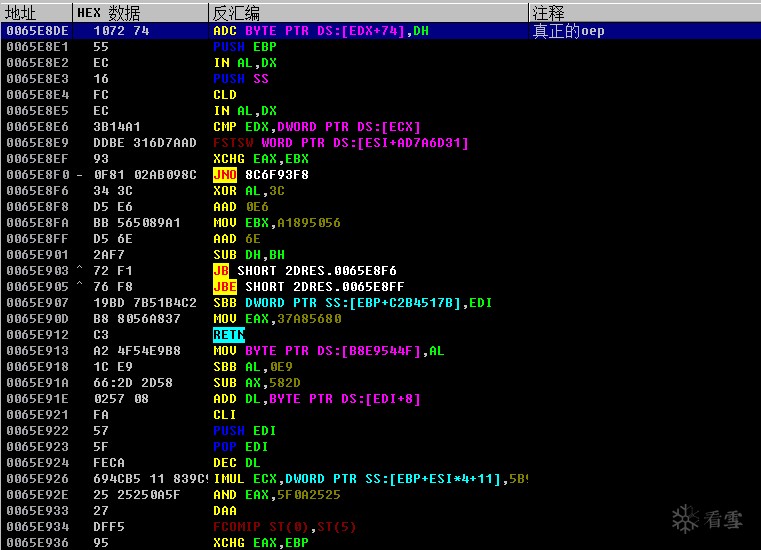
Task: Select IMUL ECX,DWORD PTR SS:[EBP+ESI*4+11] line
Action: click(x=370, y=479)
